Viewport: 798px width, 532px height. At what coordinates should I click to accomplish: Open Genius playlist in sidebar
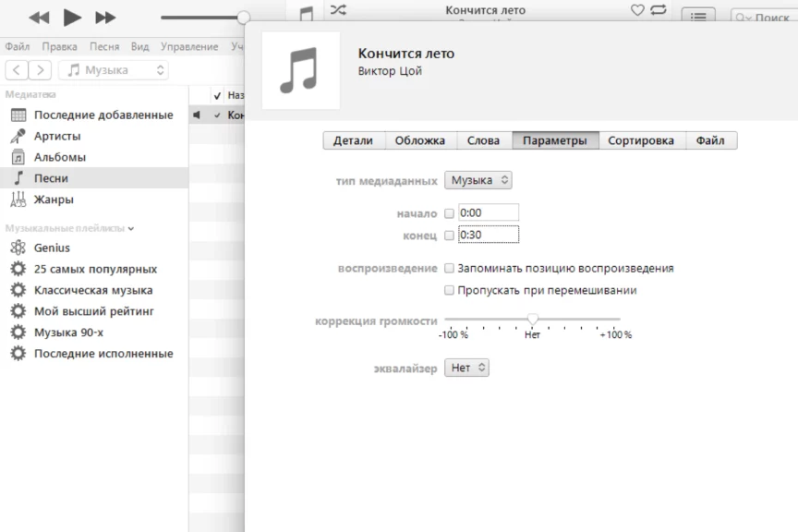click(52, 248)
